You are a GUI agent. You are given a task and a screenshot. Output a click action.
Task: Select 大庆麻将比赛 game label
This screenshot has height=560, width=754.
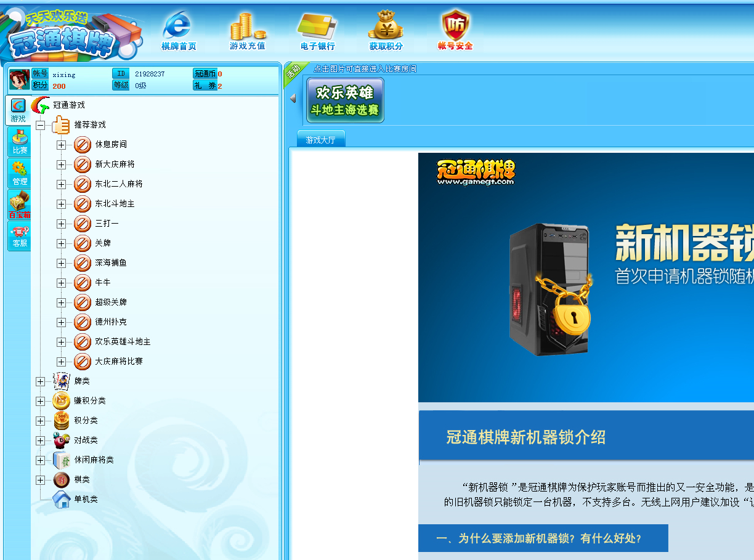(x=119, y=362)
